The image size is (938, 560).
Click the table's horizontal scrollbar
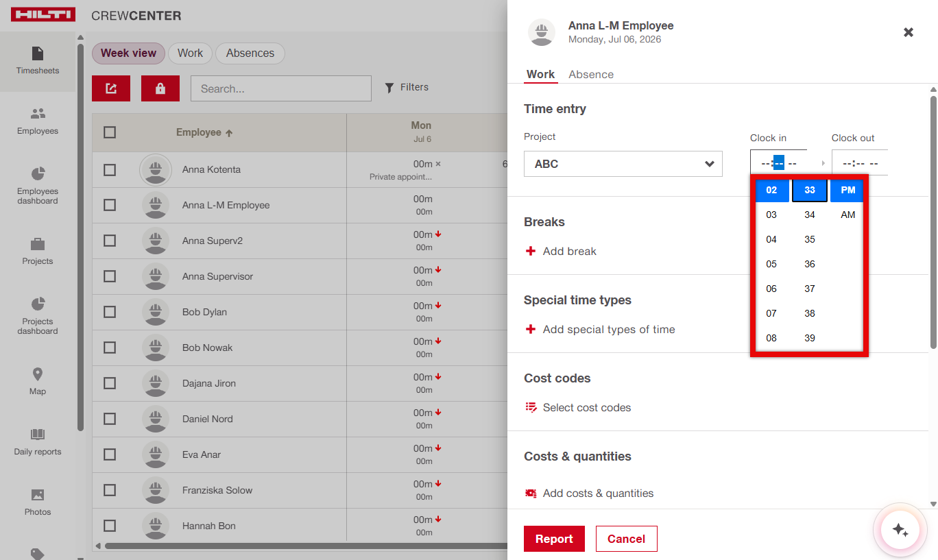306,546
